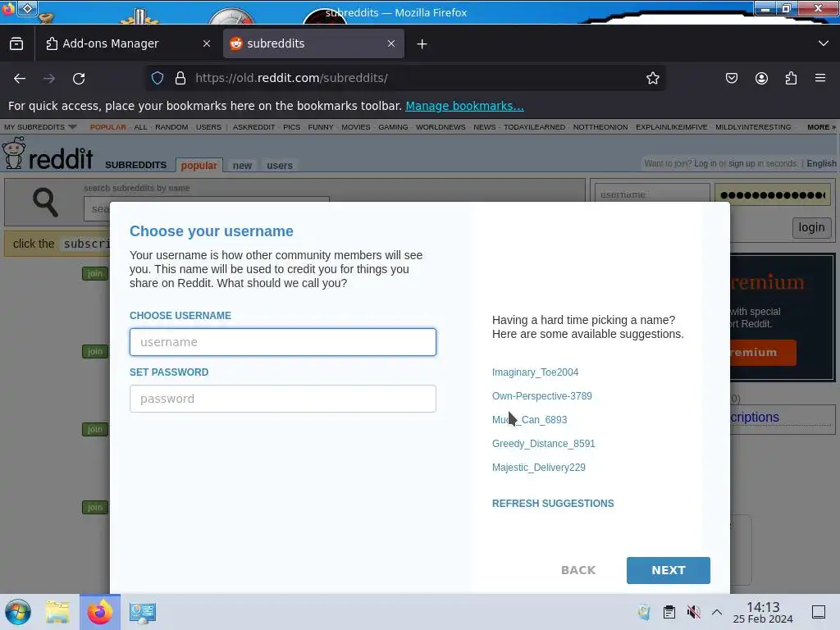Open the Save to Pocket icon
Screen dimensions: 840x630
(x=731, y=78)
